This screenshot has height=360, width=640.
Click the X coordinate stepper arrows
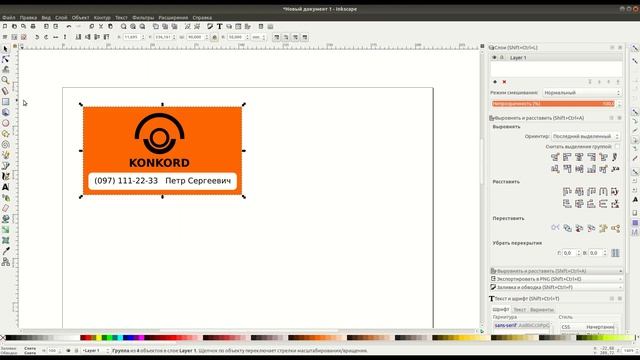143,37
